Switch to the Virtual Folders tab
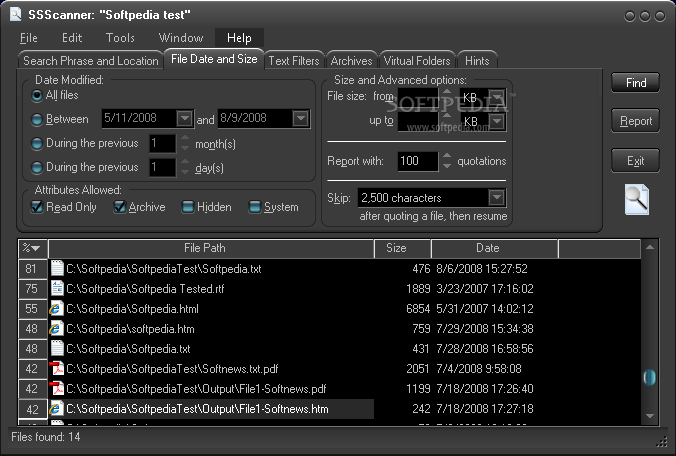The image size is (676, 456). tap(417, 61)
